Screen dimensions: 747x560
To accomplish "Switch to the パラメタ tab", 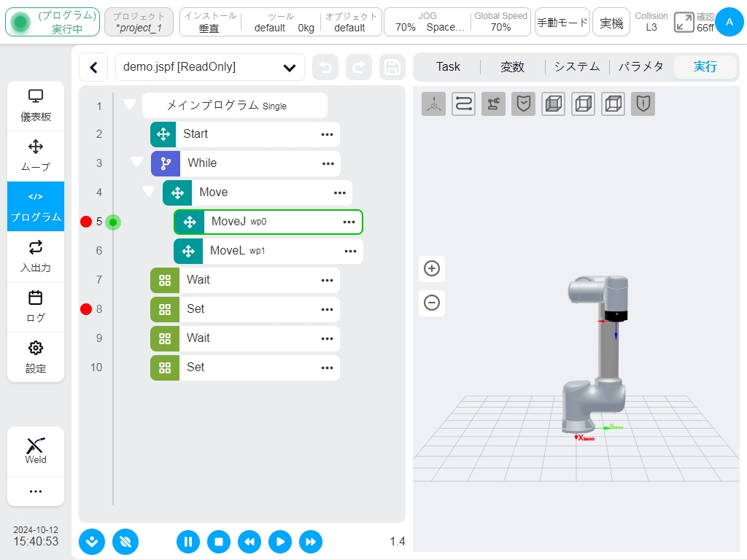I will click(x=641, y=66).
